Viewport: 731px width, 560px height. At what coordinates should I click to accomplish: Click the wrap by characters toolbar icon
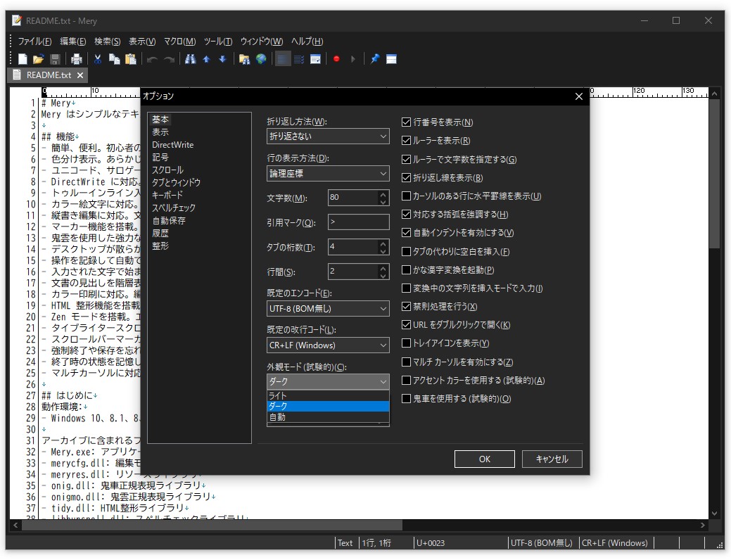pos(299,59)
